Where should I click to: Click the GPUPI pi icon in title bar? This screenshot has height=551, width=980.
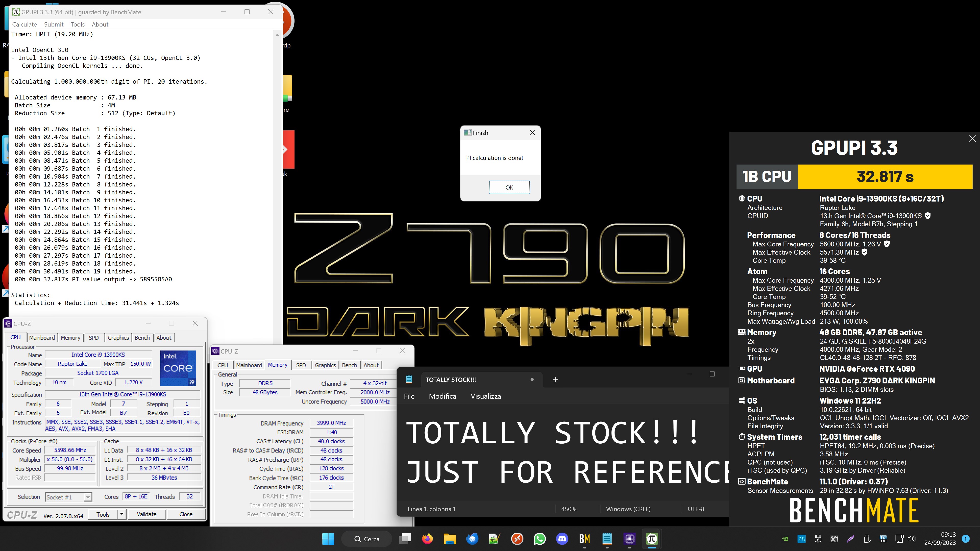[16, 12]
